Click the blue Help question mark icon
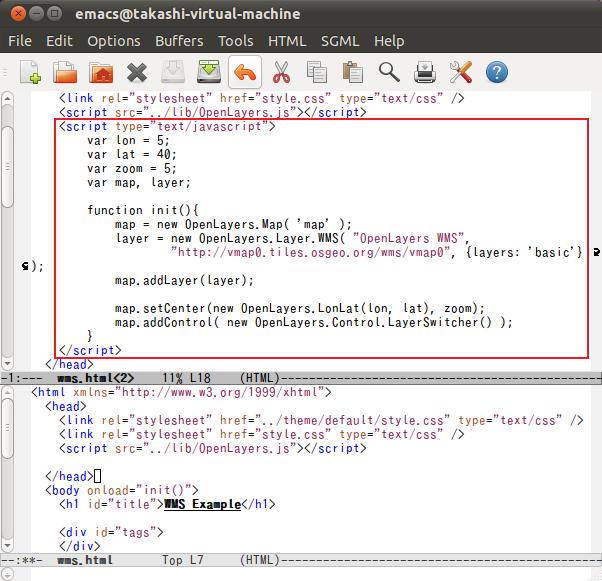This screenshot has width=602, height=581. coord(496,72)
